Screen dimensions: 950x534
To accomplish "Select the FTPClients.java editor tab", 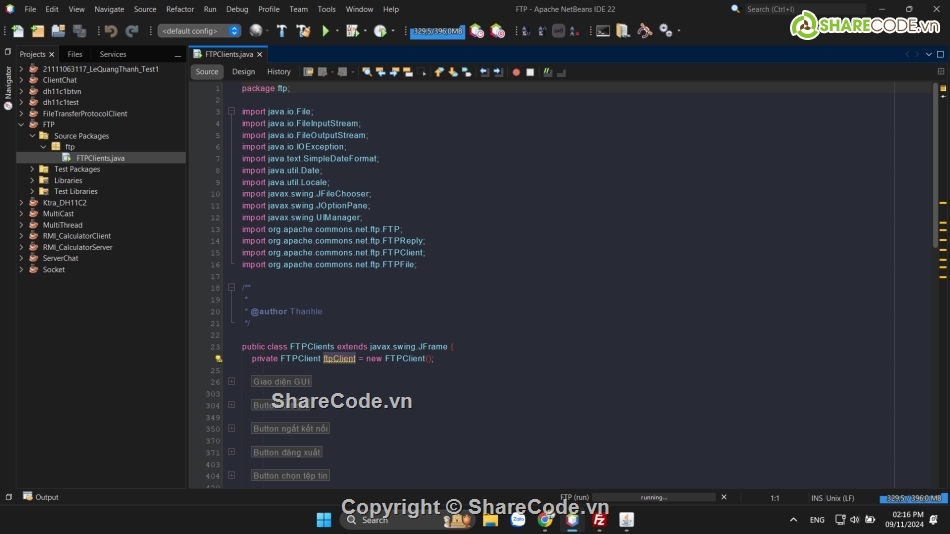I will click(x=228, y=55).
